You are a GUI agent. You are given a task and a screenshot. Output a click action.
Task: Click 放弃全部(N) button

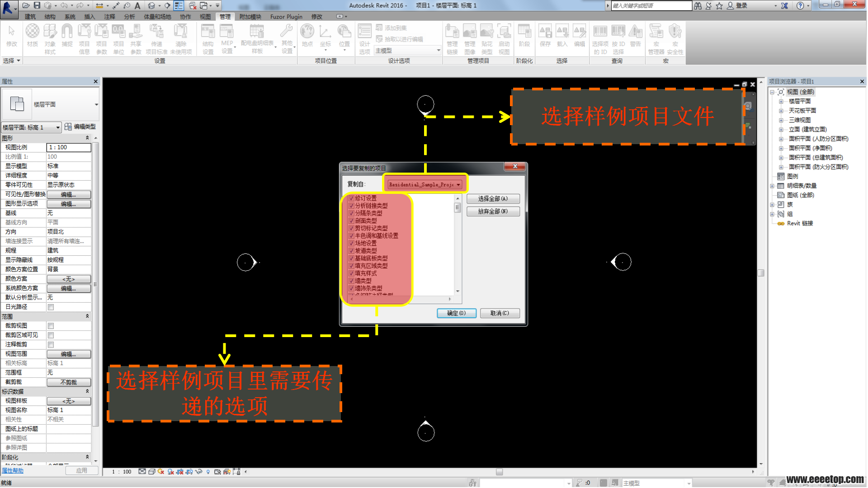pyautogui.click(x=493, y=211)
